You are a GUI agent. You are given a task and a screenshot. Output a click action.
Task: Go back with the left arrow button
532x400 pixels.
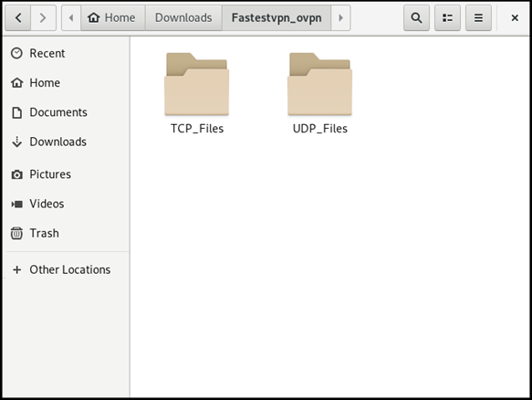[x=18, y=17]
